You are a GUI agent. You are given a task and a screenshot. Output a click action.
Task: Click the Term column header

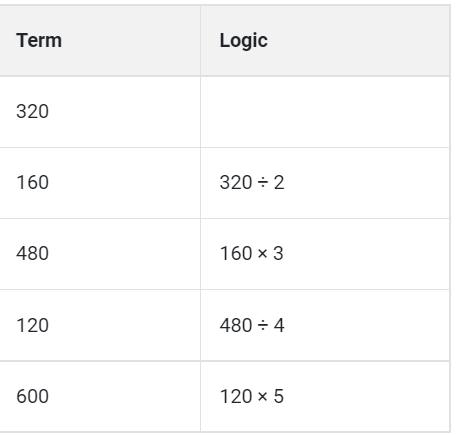[x=100, y=41]
